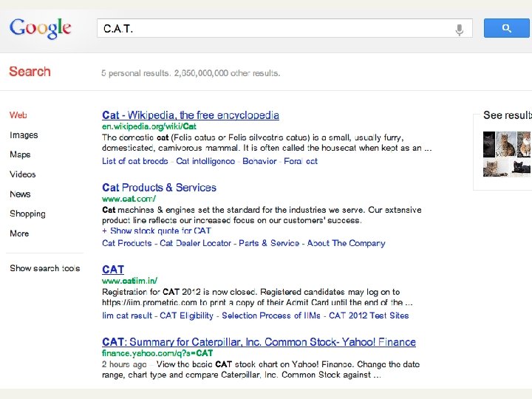The image size is (532, 399).
Task: Open the Behavior sublink
Action: click(259, 161)
